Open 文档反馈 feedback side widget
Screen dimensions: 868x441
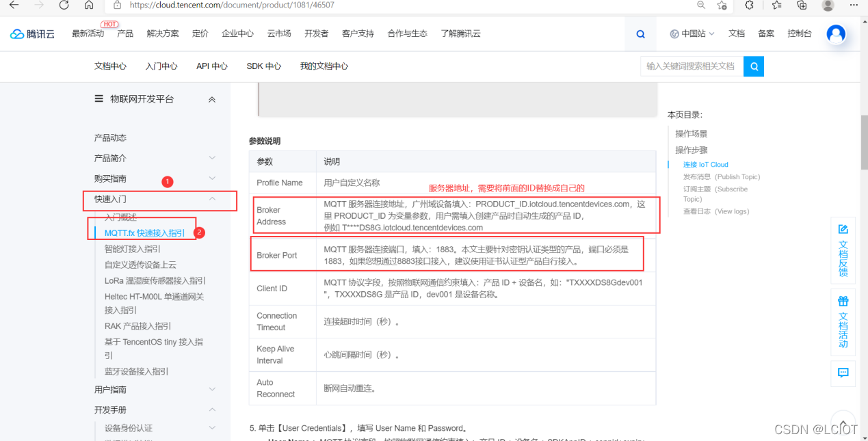pyautogui.click(x=843, y=250)
